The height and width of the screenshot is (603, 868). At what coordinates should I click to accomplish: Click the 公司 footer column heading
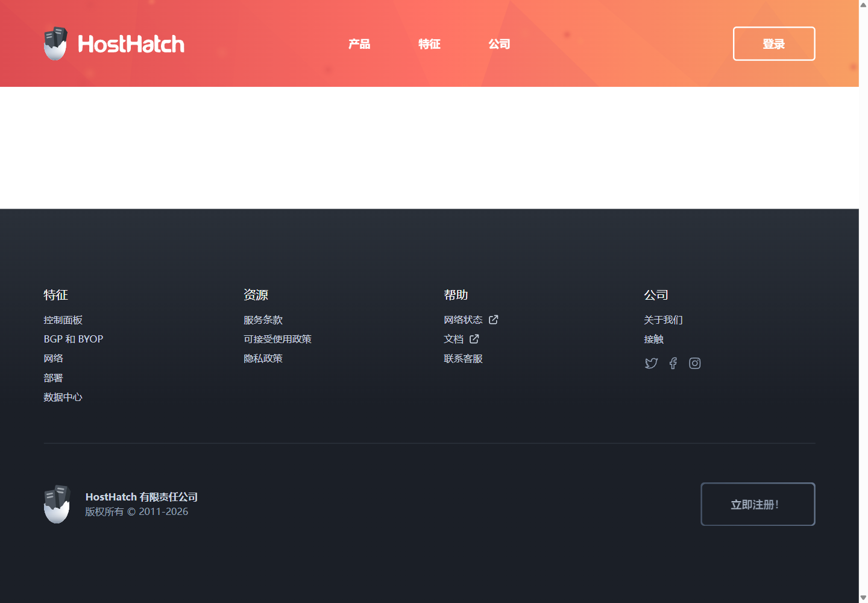656,295
